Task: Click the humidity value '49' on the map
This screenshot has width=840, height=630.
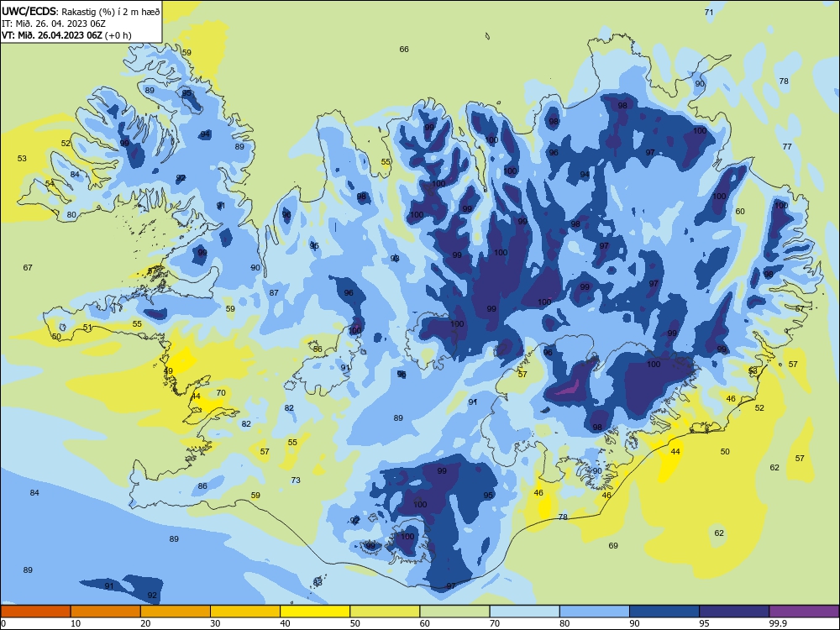Action: (168, 370)
